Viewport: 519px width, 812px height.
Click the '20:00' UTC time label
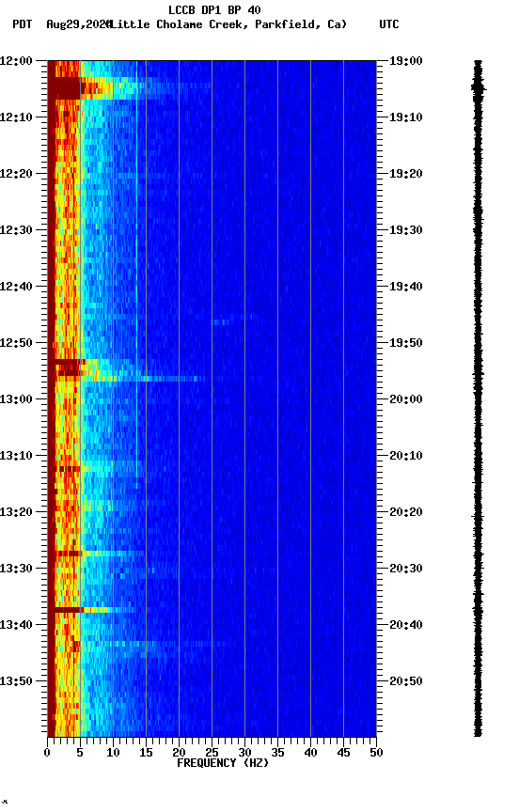pyautogui.click(x=406, y=399)
